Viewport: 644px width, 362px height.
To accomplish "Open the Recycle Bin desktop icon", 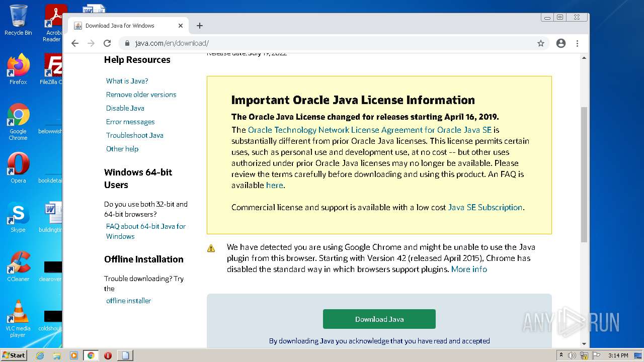I will click(18, 21).
